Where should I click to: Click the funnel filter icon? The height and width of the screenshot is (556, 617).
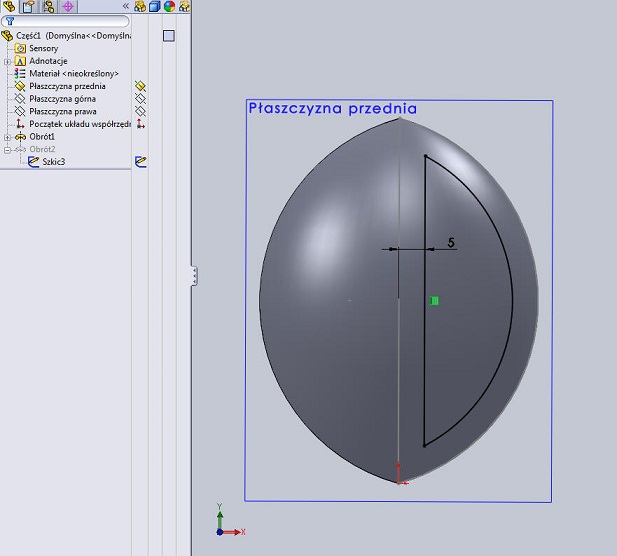coord(10,21)
